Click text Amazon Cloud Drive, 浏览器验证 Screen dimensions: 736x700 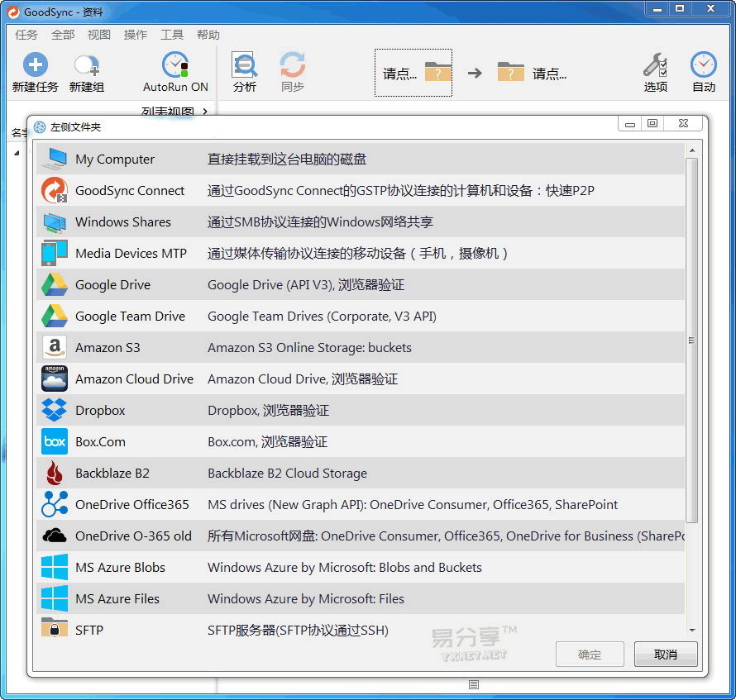[x=303, y=379]
